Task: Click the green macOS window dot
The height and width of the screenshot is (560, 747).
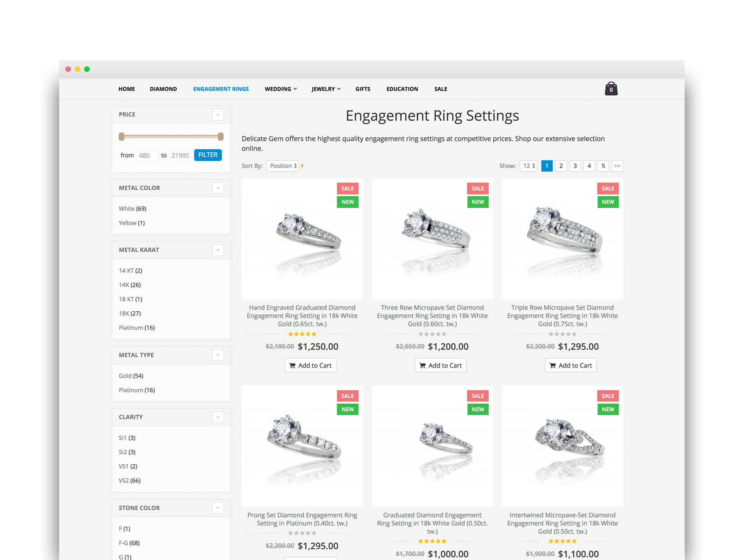Action: click(87, 69)
